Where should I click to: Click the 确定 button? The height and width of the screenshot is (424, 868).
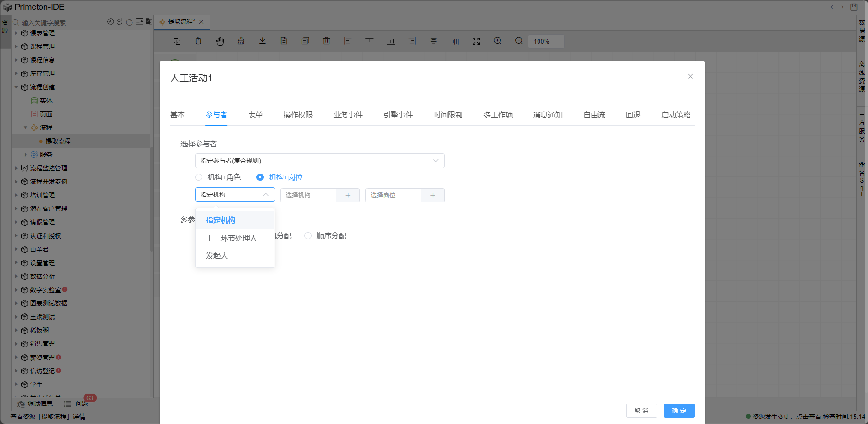(x=679, y=411)
